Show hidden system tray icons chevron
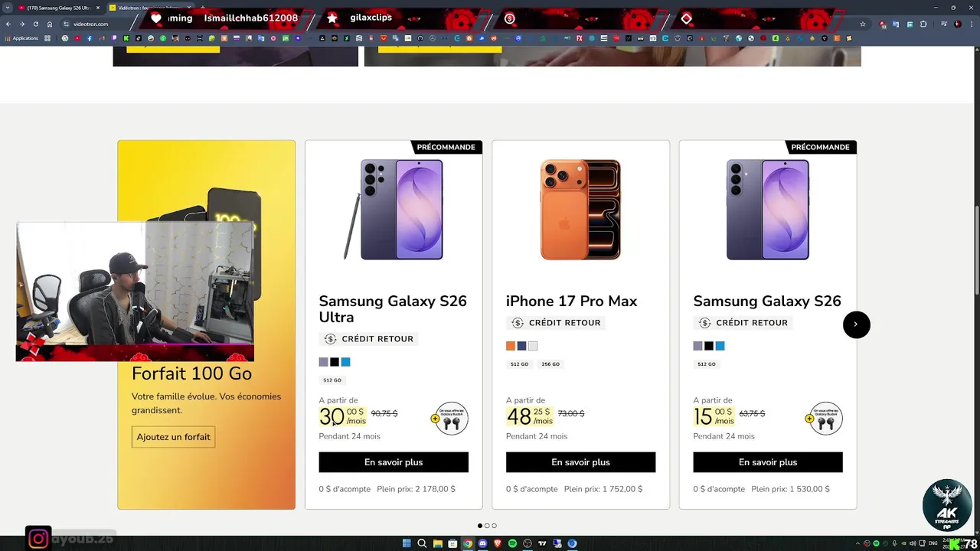Viewport: 980px width, 551px height. click(857, 543)
